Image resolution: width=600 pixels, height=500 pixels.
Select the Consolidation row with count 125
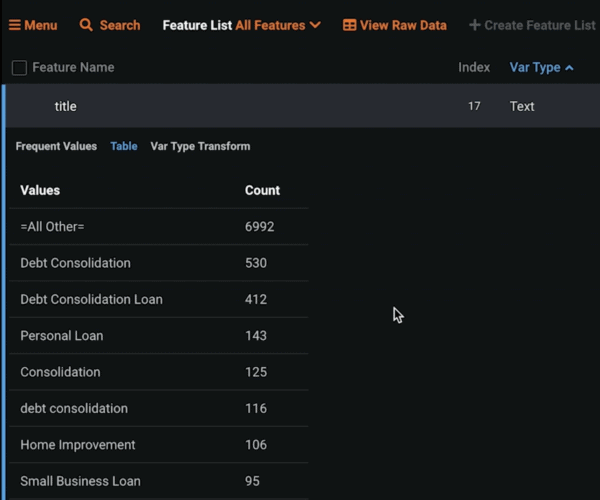[159, 372]
